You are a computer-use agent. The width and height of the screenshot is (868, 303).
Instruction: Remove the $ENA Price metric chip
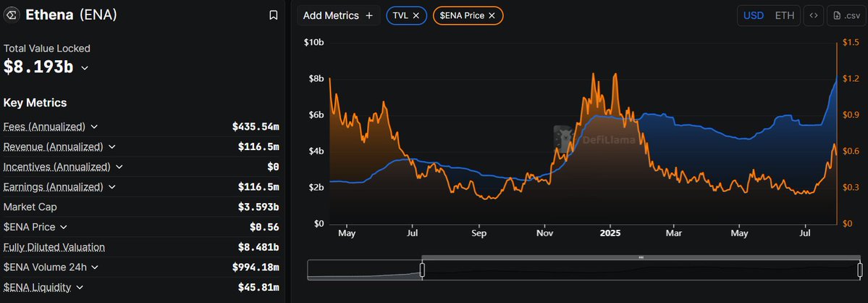point(492,15)
